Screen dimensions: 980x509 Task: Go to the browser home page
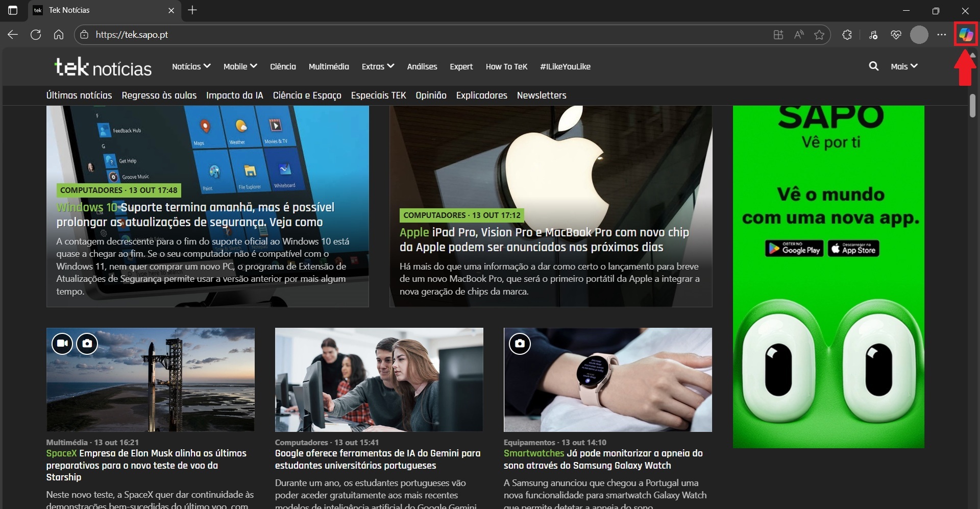coord(59,35)
